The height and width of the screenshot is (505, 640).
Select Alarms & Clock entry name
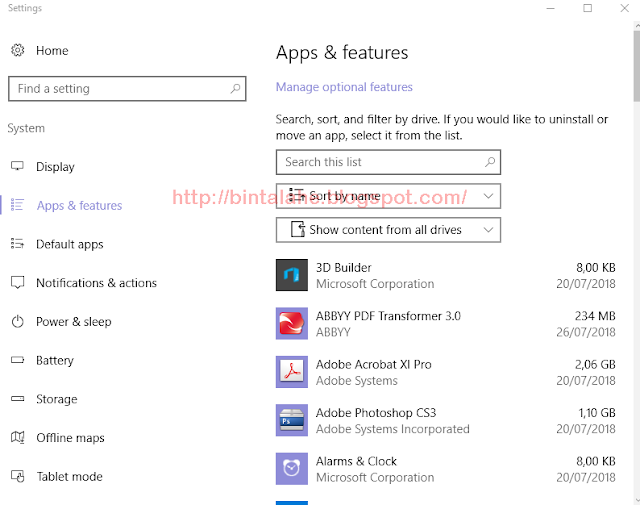(356, 461)
